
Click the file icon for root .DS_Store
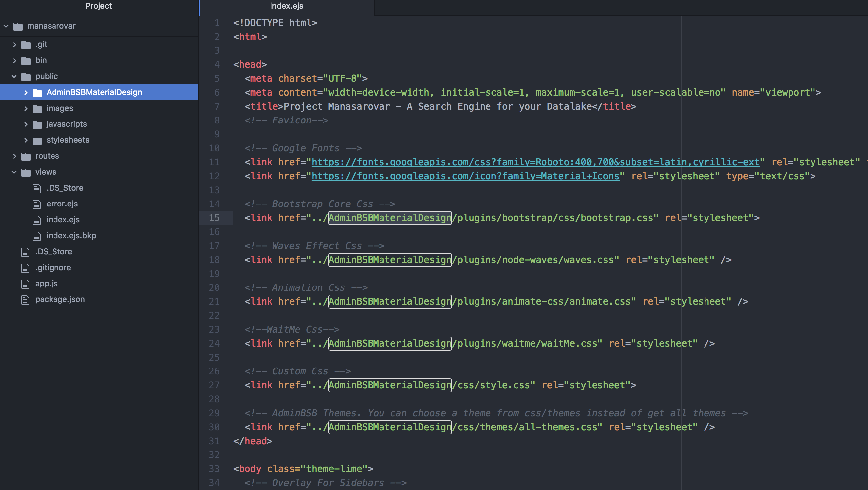point(25,252)
